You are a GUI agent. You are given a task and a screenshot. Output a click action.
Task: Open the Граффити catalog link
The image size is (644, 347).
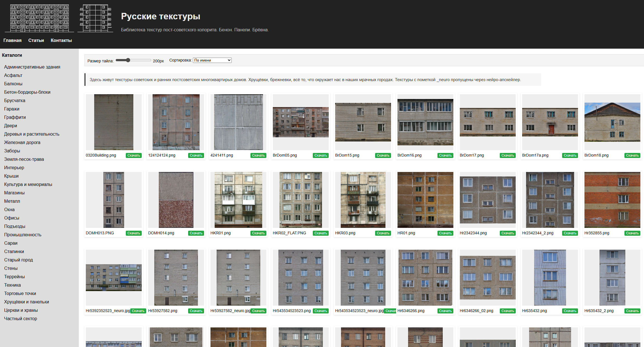(x=15, y=117)
